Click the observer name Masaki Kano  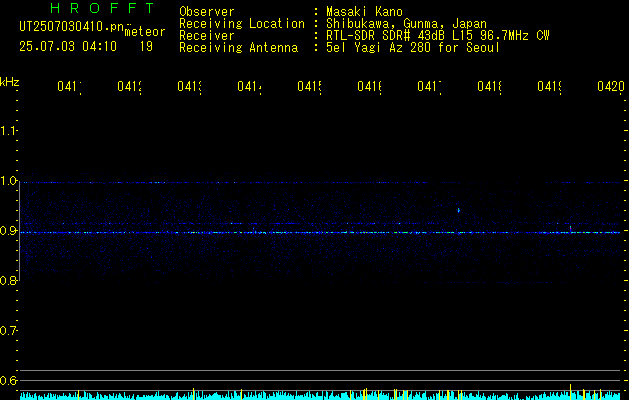[x=364, y=12]
